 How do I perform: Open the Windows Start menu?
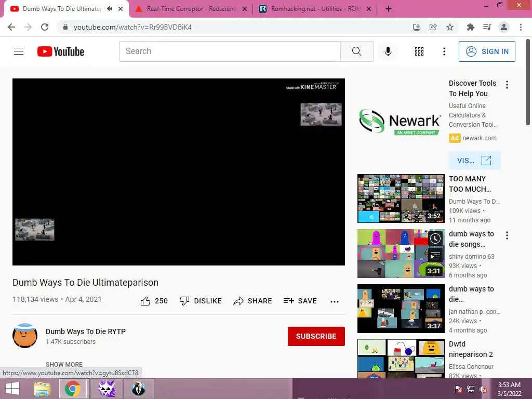tap(12, 389)
